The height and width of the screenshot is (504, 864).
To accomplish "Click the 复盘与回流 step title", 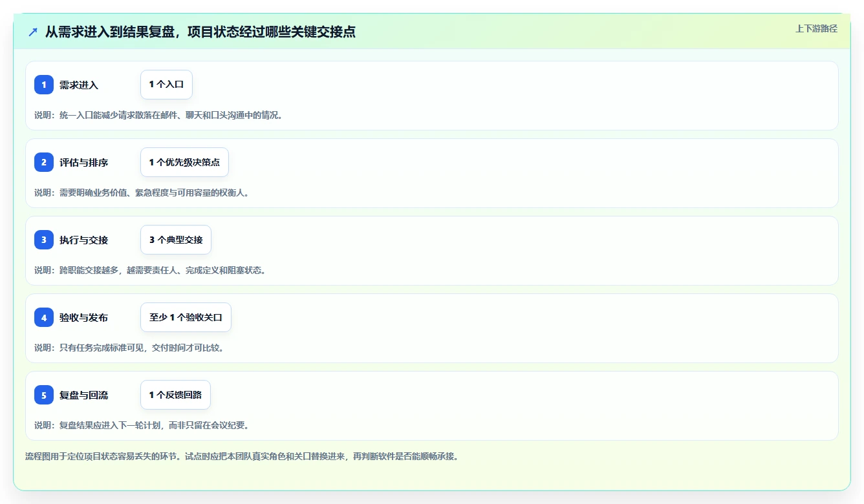I will pos(84,395).
